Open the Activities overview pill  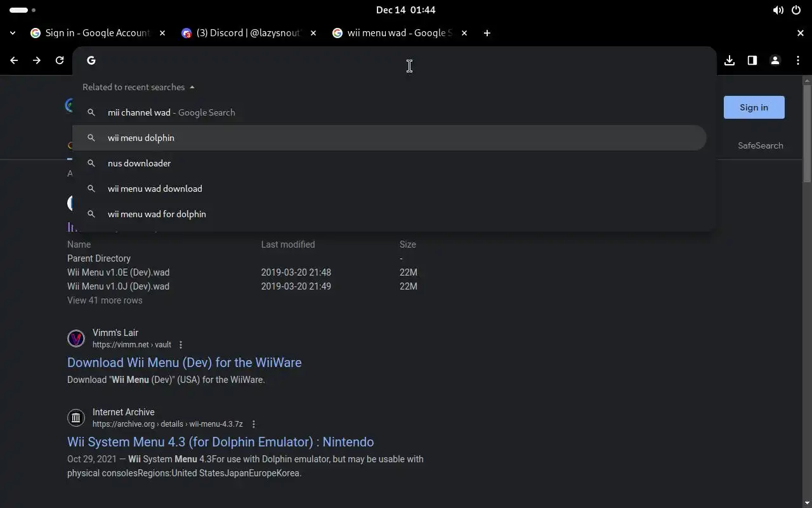[x=23, y=10]
